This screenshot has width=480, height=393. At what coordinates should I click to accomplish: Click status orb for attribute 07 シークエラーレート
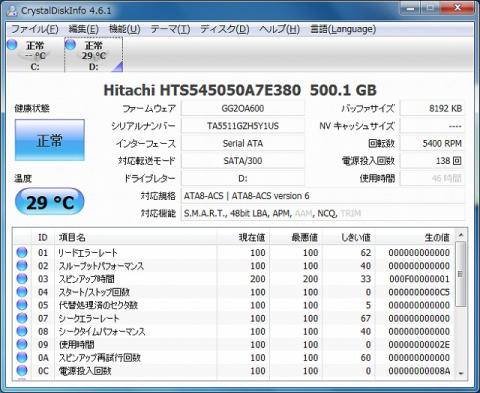(x=22, y=318)
